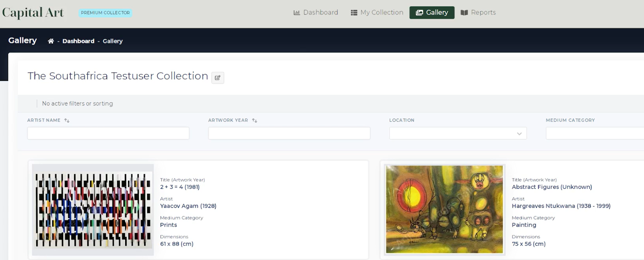Open the Location dropdown
This screenshot has height=260, width=644.
coord(458,133)
